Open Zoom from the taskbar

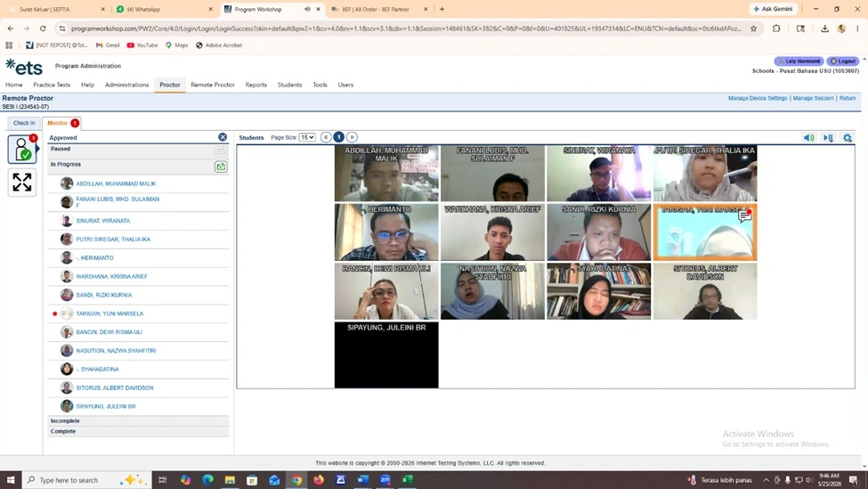385,479
